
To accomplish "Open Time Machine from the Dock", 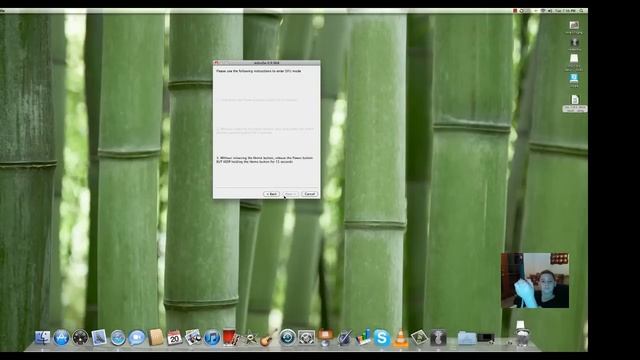I will click(287, 338).
